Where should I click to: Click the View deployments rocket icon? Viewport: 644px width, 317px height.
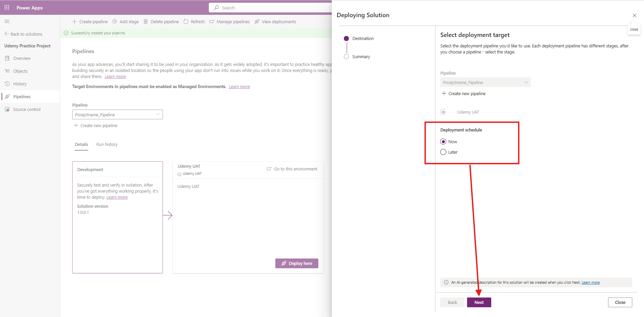257,22
